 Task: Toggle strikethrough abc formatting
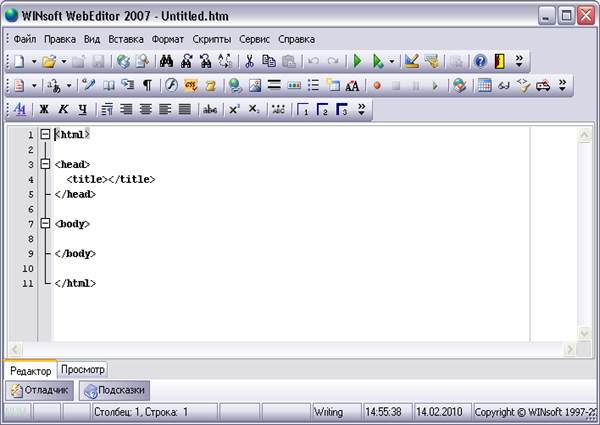click(x=210, y=110)
